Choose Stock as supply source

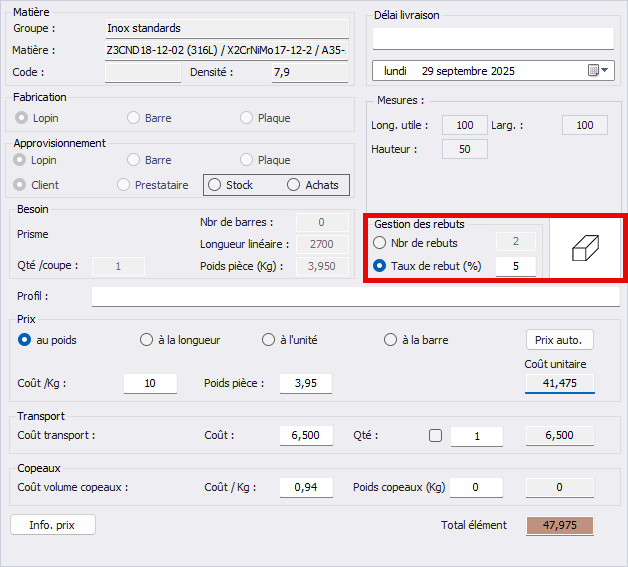[x=215, y=185]
